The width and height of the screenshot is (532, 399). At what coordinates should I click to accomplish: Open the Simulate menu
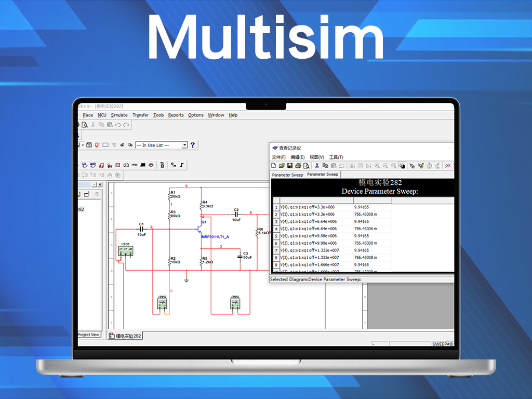pyautogui.click(x=119, y=115)
